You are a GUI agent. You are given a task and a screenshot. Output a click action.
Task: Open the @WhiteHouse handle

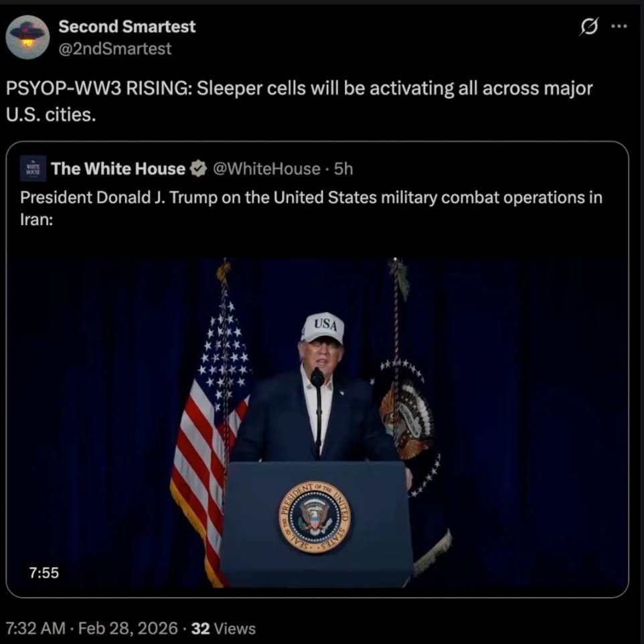(x=266, y=169)
